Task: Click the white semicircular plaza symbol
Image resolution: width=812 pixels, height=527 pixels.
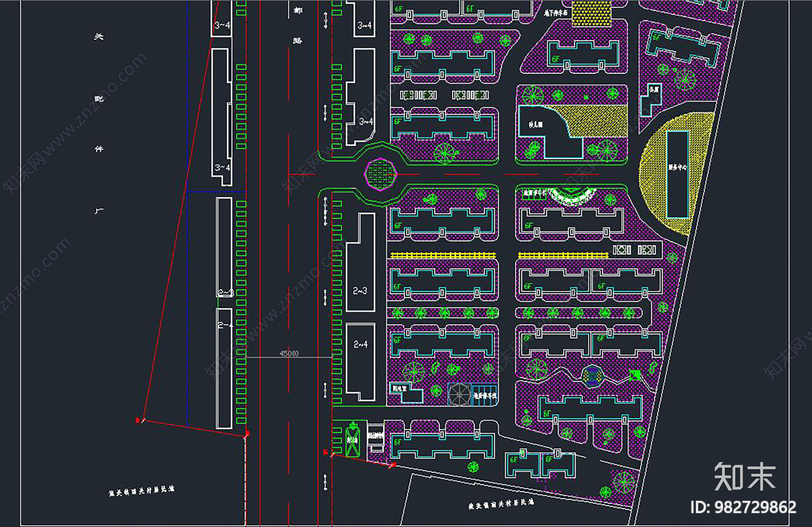Action: tap(573, 196)
